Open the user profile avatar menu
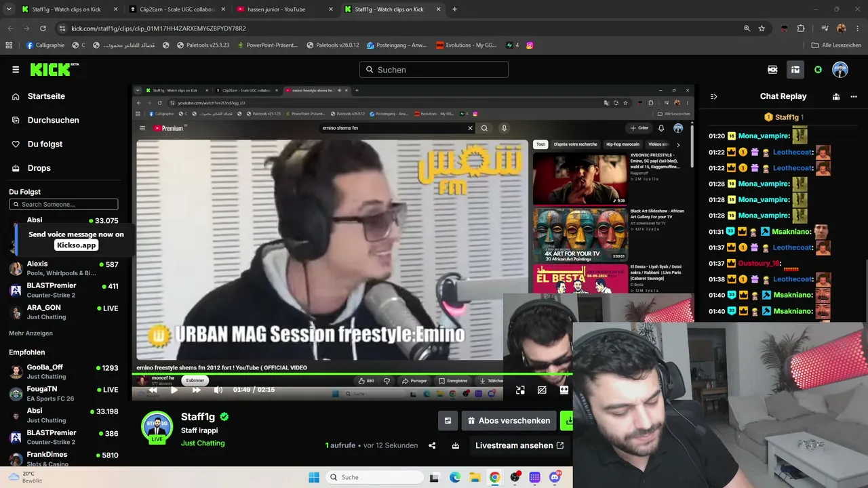 (x=840, y=70)
